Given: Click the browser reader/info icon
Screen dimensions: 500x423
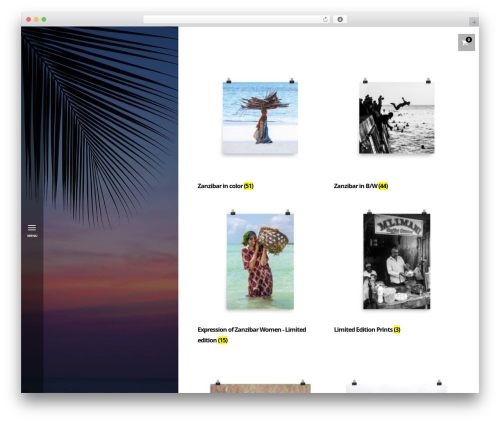Looking at the screenshot, I should [340, 20].
